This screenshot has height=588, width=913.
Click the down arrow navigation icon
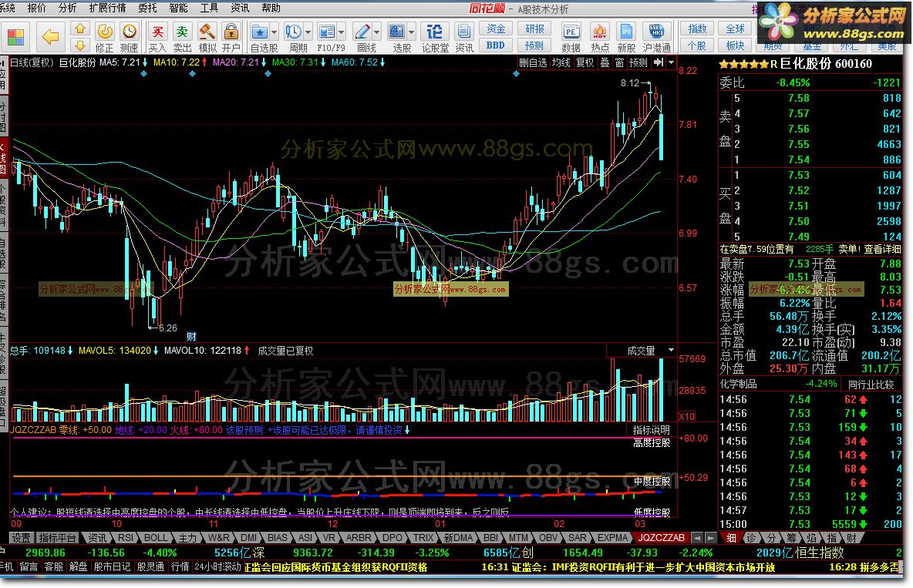[80, 45]
